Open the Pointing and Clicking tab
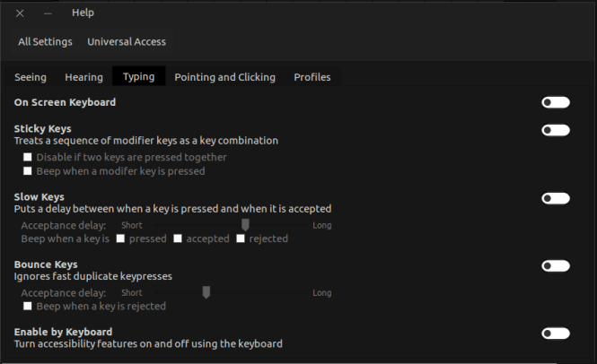 [224, 77]
